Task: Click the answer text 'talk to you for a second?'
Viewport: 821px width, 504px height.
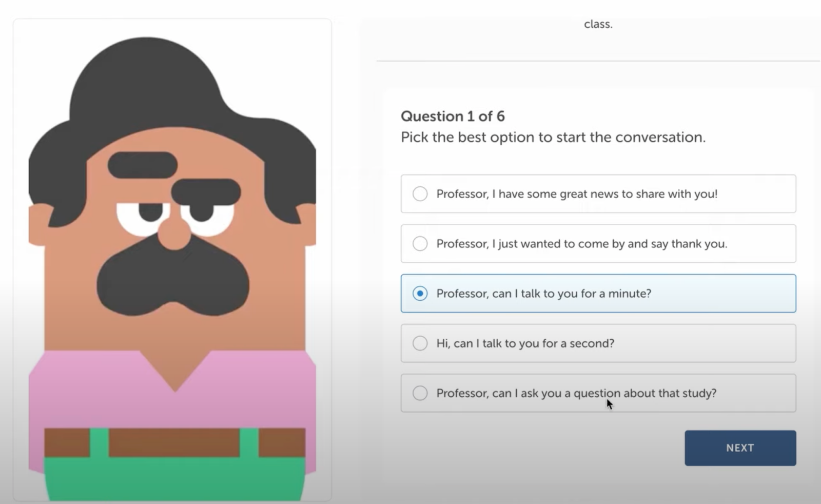Action: click(525, 343)
